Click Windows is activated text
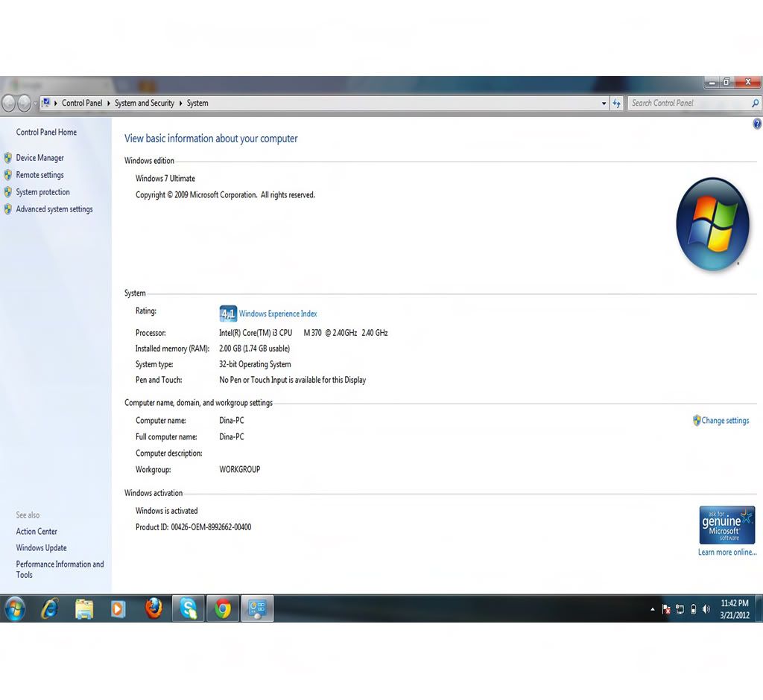Screen dimensions: 763x700 pos(166,511)
